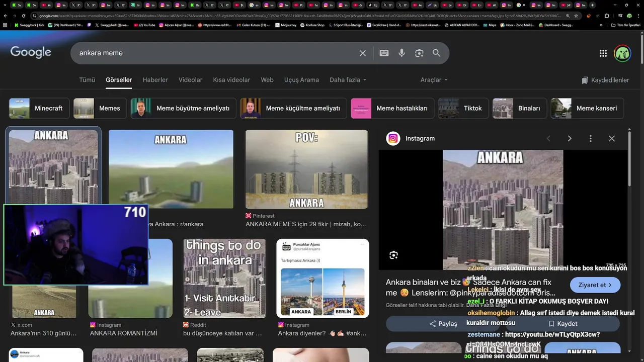Select Meme kanseri chip
Screen dimensions: 644x362
pos(587,108)
